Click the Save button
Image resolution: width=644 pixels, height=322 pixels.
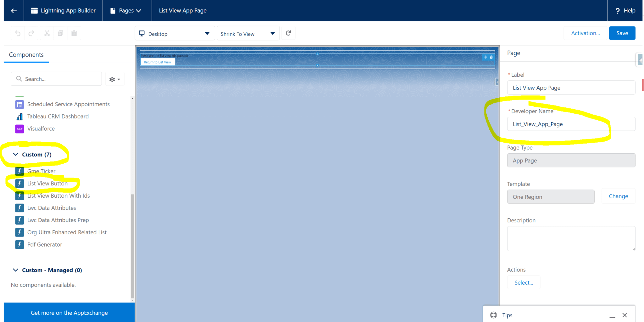622,33
